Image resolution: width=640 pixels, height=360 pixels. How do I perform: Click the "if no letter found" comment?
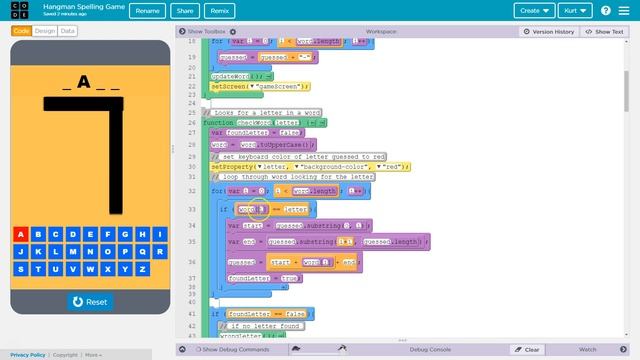[262, 326]
